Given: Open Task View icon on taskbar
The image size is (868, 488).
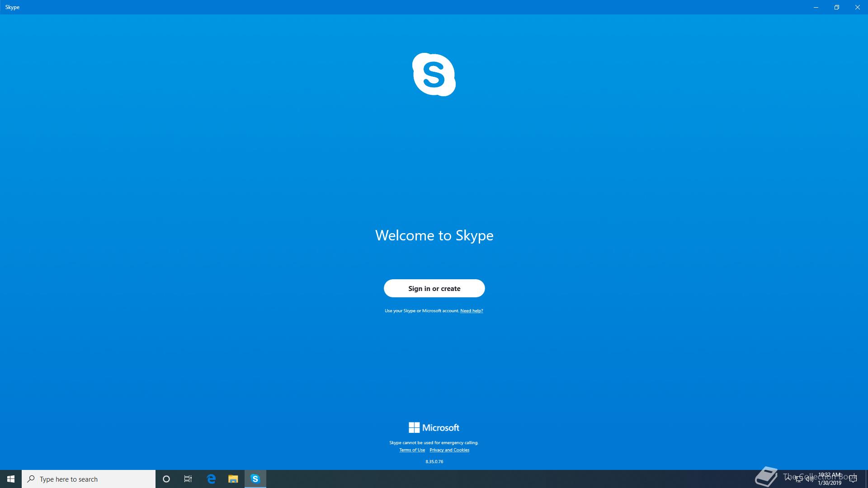Looking at the screenshot, I should (188, 479).
